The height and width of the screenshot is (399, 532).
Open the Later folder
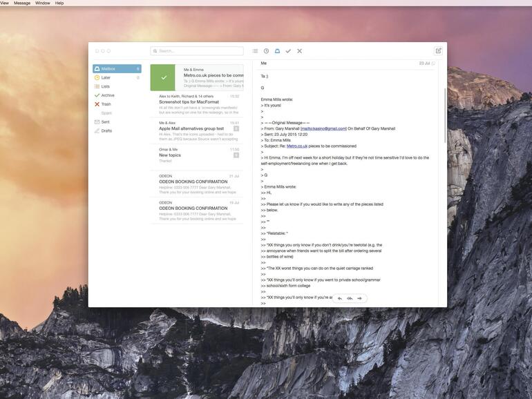pos(117,77)
